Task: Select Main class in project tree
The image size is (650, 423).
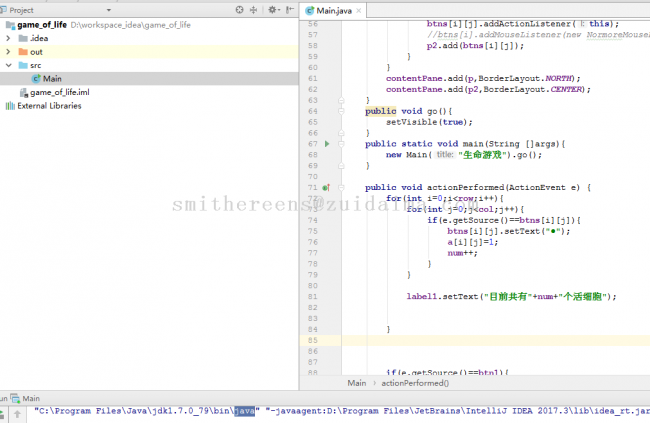Action: pyautogui.click(x=52, y=78)
